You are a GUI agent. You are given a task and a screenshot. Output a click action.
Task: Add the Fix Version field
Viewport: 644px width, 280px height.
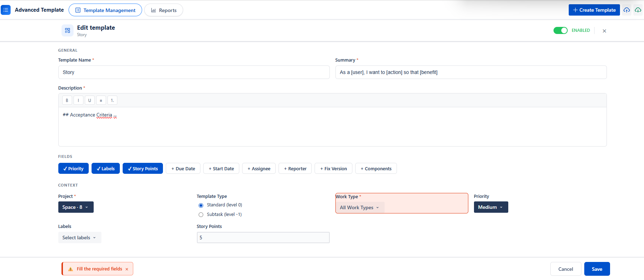[x=334, y=168]
